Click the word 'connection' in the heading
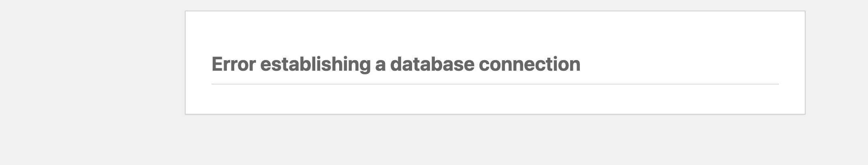 point(530,64)
